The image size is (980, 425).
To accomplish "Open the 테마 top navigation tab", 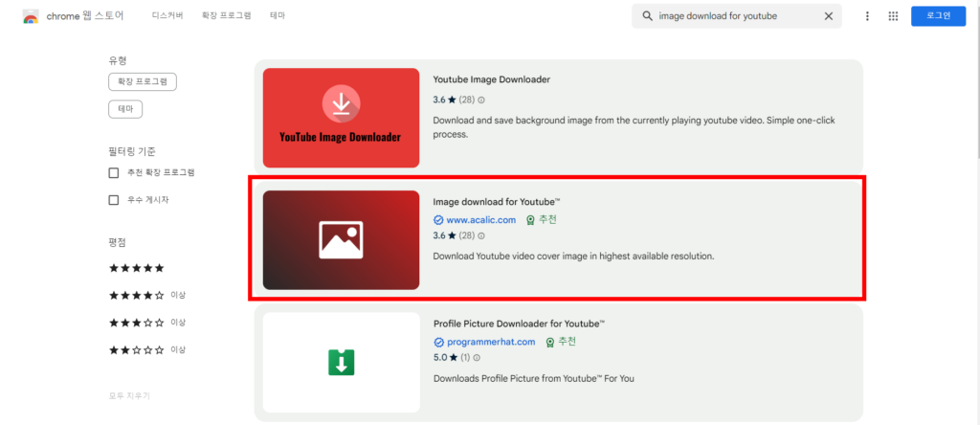I will pyautogui.click(x=278, y=16).
